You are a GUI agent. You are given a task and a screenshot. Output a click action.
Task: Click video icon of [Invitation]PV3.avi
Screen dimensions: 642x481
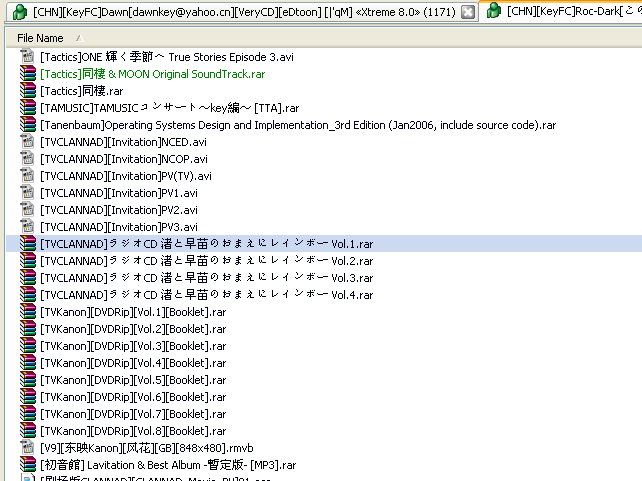coord(27,226)
